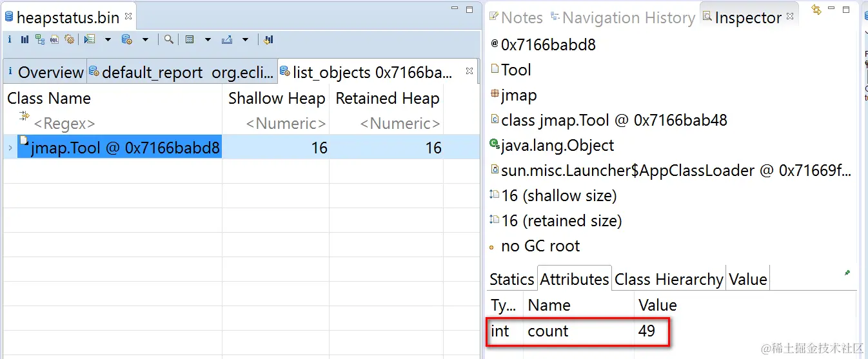The width and height of the screenshot is (868, 359).
Task: Sort by Shallow Heap column header
Action: click(x=276, y=99)
